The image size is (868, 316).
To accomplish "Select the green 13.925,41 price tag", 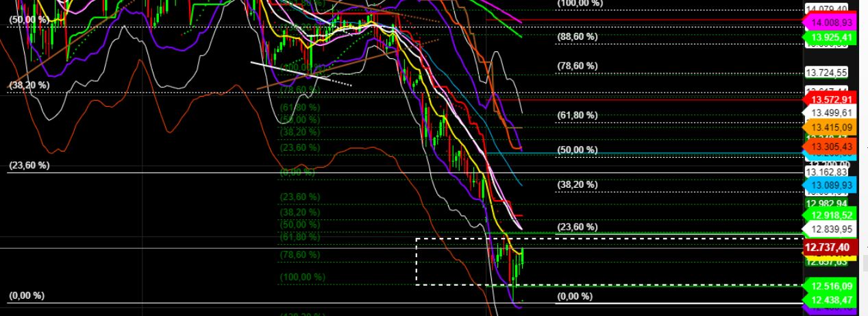I will click(828, 37).
